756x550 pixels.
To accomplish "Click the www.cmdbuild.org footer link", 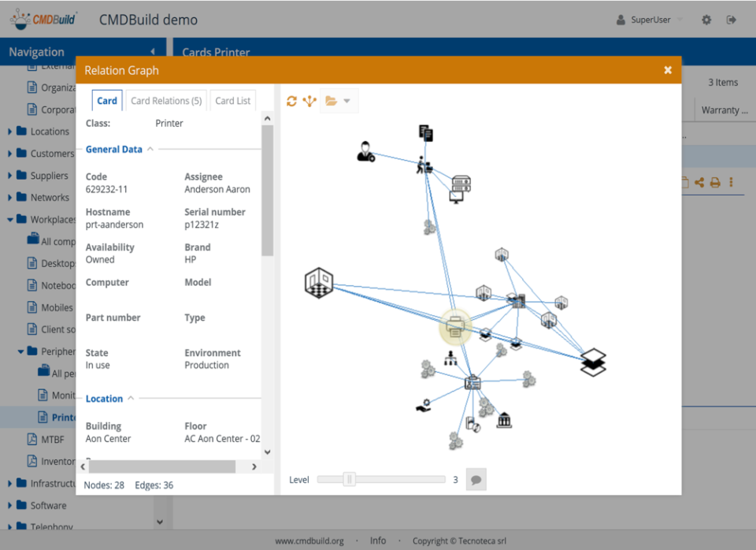I will [x=309, y=541].
